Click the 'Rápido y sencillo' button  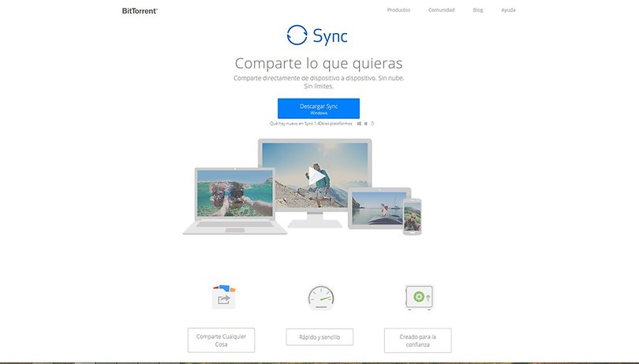point(319,337)
